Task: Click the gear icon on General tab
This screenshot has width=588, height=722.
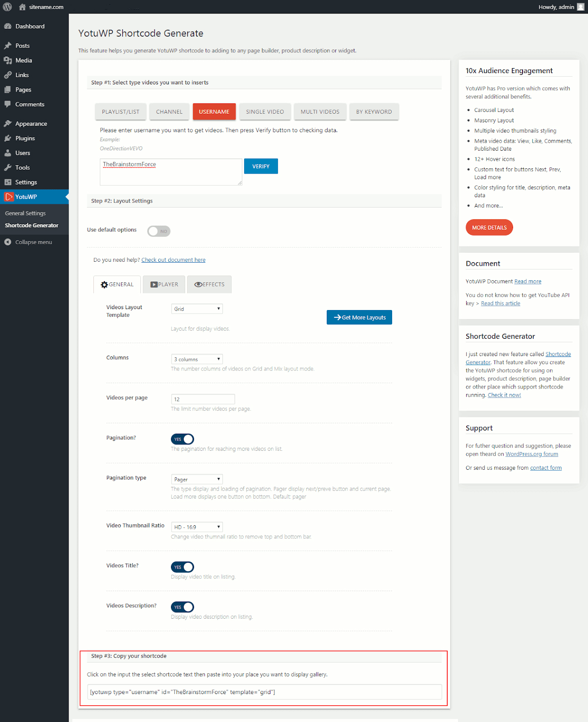Action: click(x=104, y=285)
